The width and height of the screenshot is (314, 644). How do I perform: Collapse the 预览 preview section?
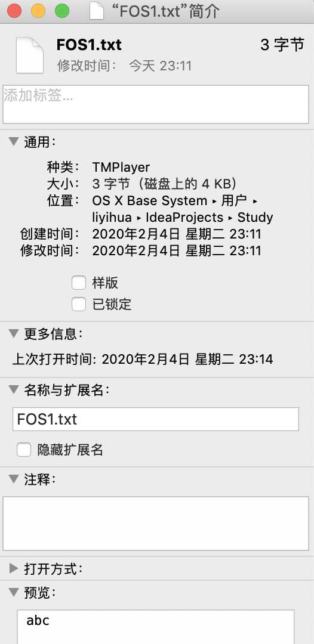(14, 592)
